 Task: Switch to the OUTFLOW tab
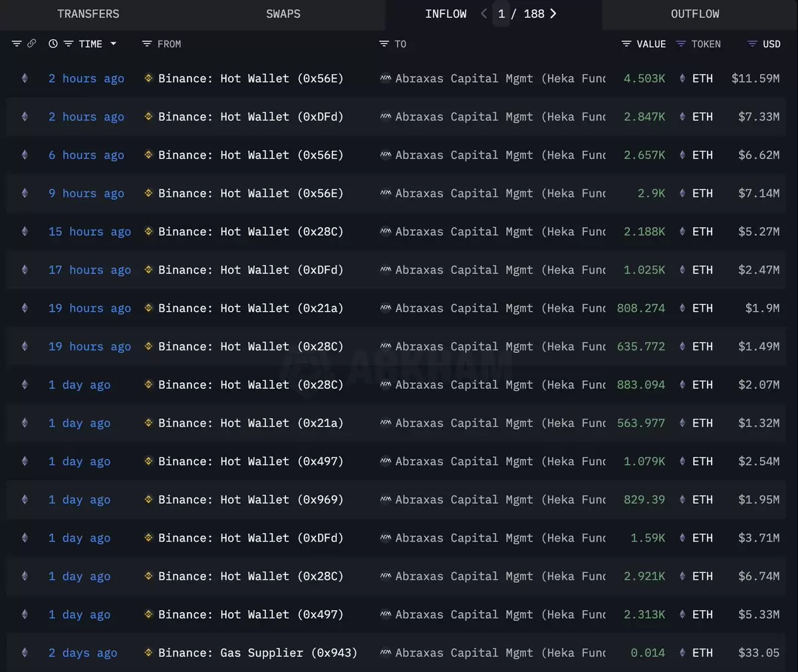(x=695, y=14)
